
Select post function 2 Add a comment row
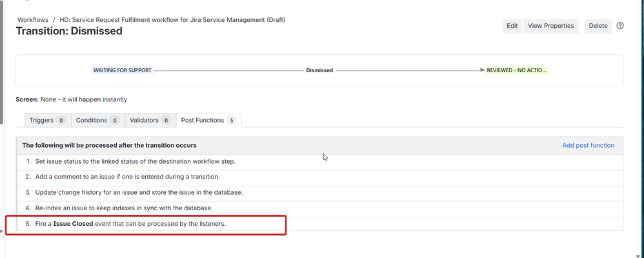point(319,177)
